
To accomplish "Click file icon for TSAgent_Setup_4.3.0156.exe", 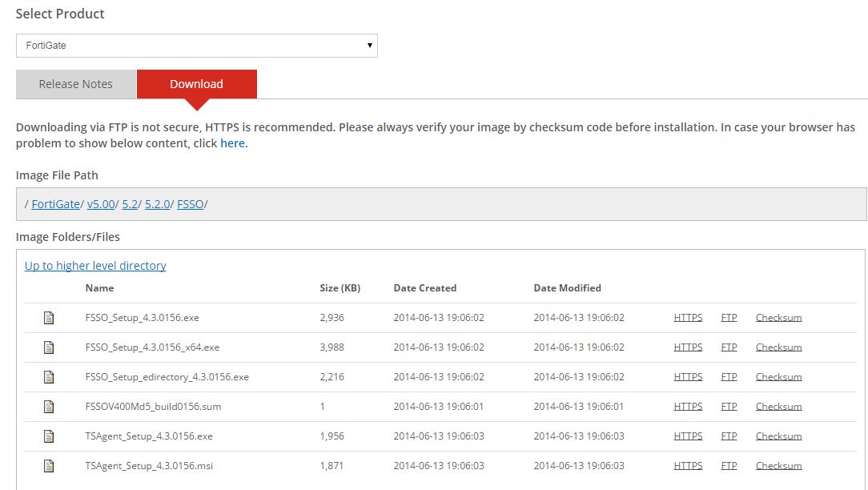I will [x=49, y=436].
